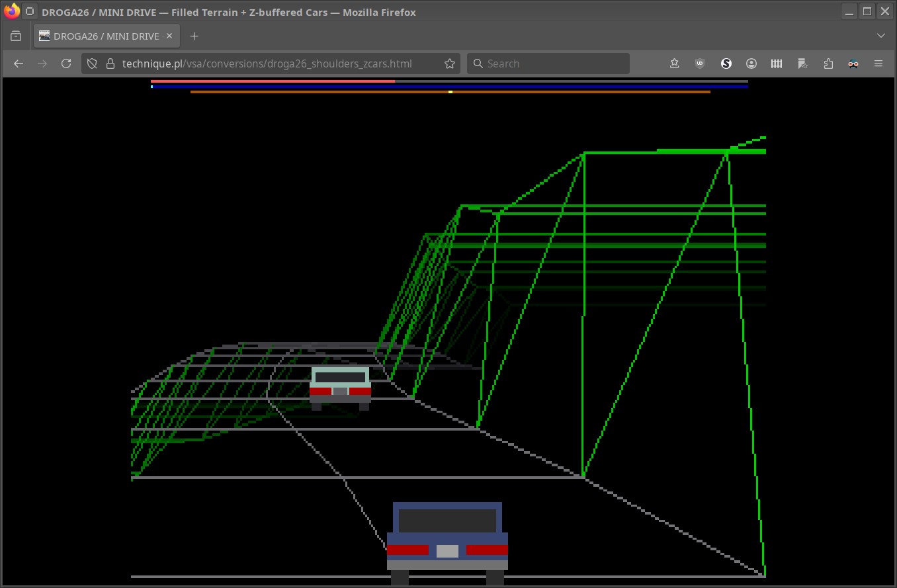Click the red progress bar at top
897x588 pixels.
coord(273,81)
